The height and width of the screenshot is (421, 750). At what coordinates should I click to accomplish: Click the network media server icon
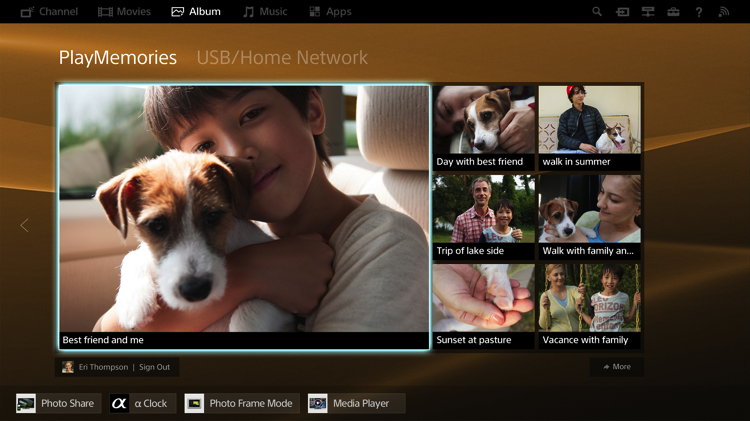click(x=648, y=11)
